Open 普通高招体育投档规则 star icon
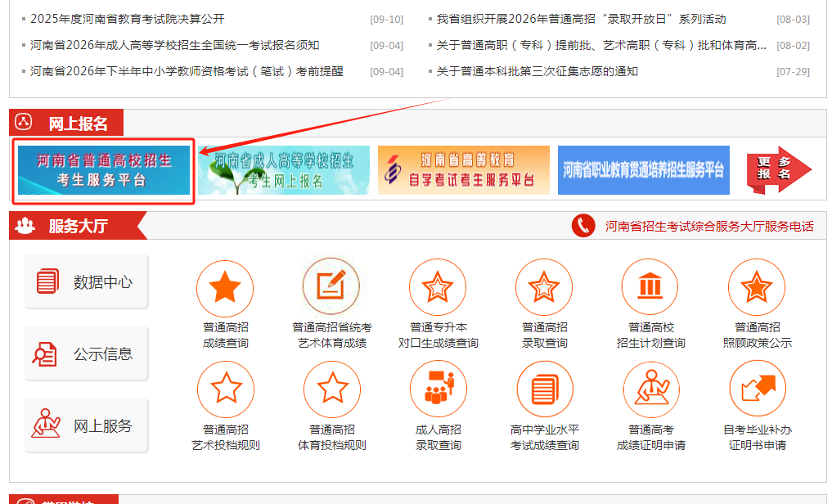 click(332, 389)
